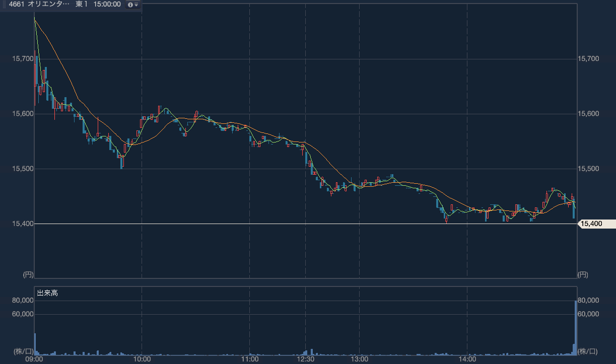Click the 15:00:00 timestamp in the header
This screenshot has height=364, width=616.
pos(106,5)
